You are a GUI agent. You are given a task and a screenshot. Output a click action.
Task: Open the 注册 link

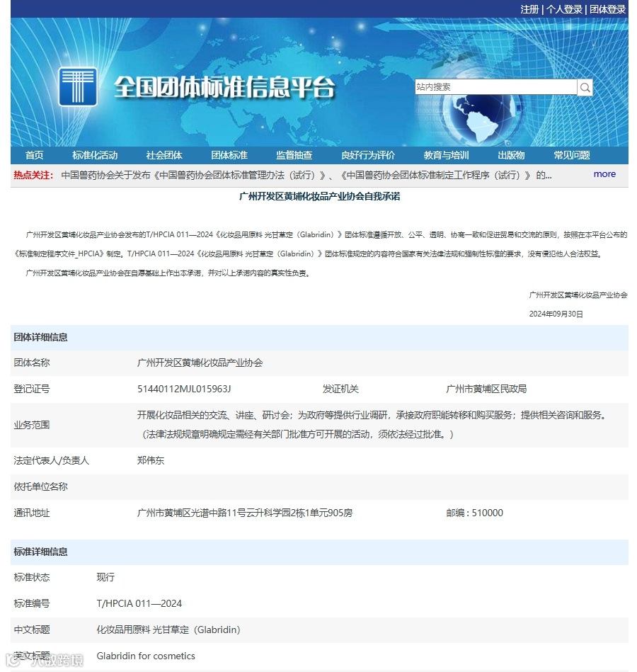click(x=529, y=9)
